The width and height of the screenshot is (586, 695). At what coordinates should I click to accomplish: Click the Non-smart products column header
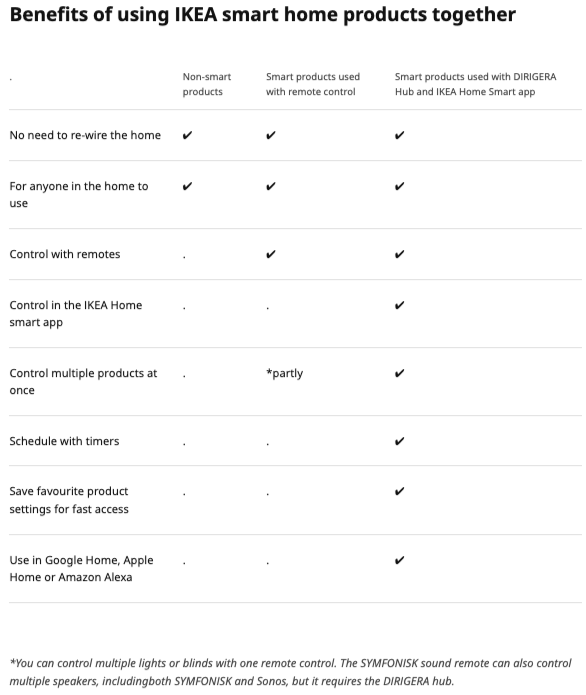click(207, 84)
